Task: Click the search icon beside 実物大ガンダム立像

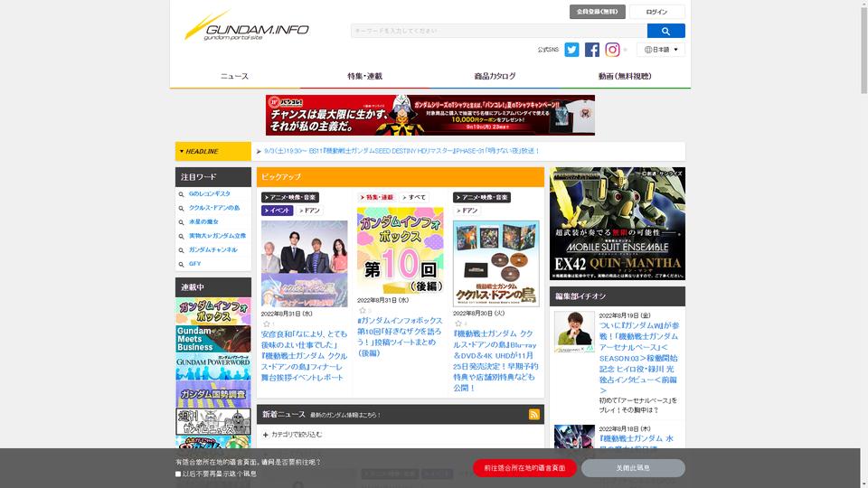Action: (181, 236)
